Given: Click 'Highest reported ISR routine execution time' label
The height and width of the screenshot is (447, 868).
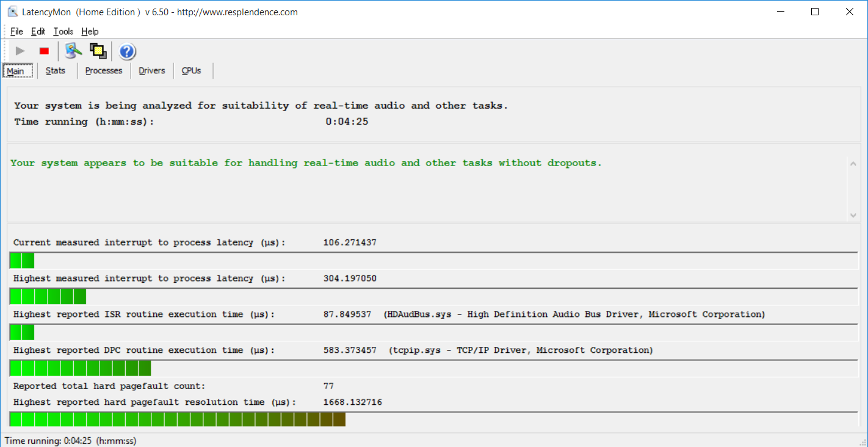Looking at the screenshot, I should [x=144, y=314].
